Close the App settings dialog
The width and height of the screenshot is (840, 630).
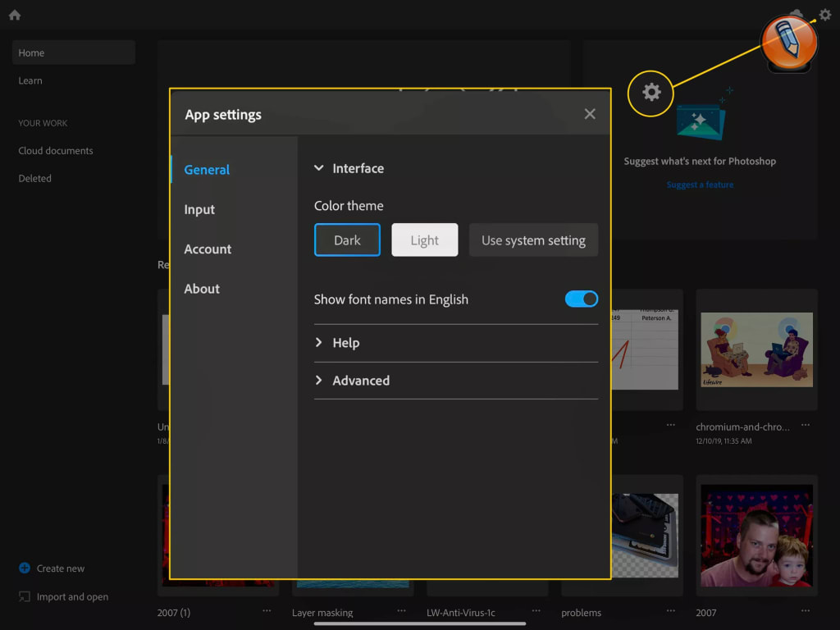590,113
